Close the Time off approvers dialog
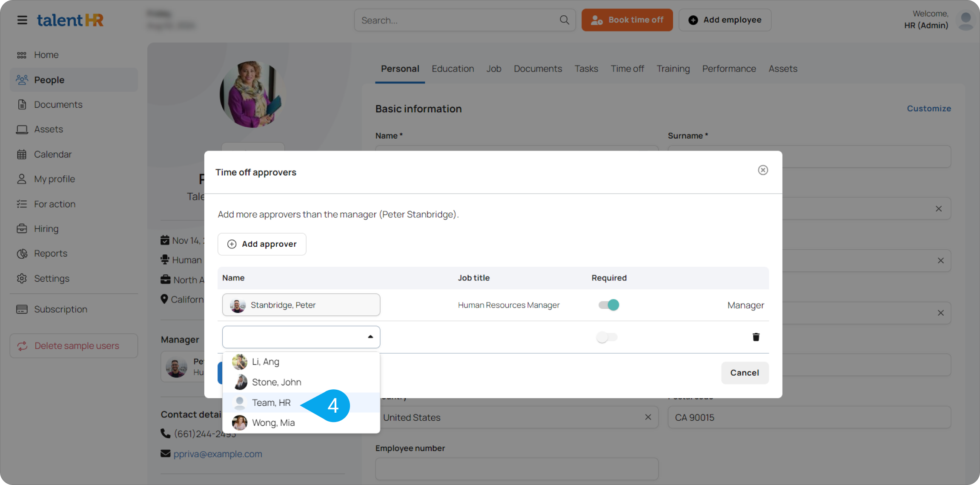 point(762,170)
